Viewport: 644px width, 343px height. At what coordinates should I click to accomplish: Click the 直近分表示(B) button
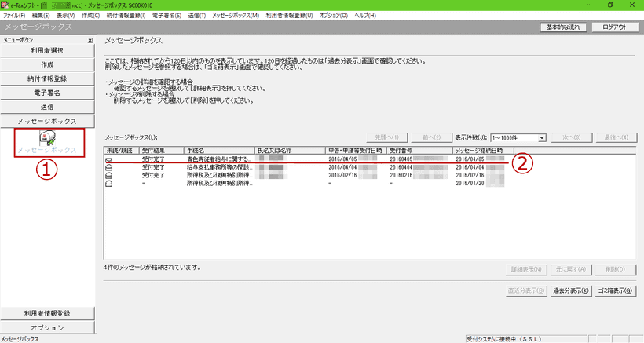pos(526,291)
